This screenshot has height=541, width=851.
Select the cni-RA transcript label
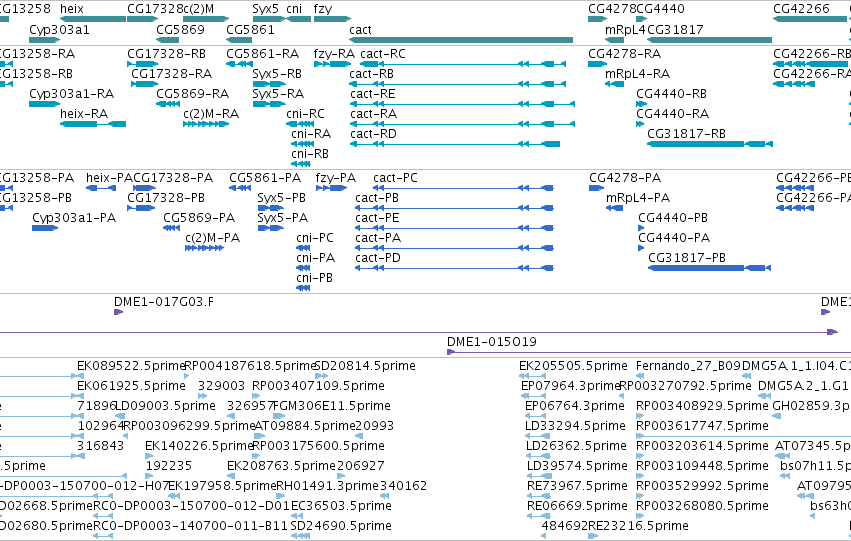pos(311,134)
